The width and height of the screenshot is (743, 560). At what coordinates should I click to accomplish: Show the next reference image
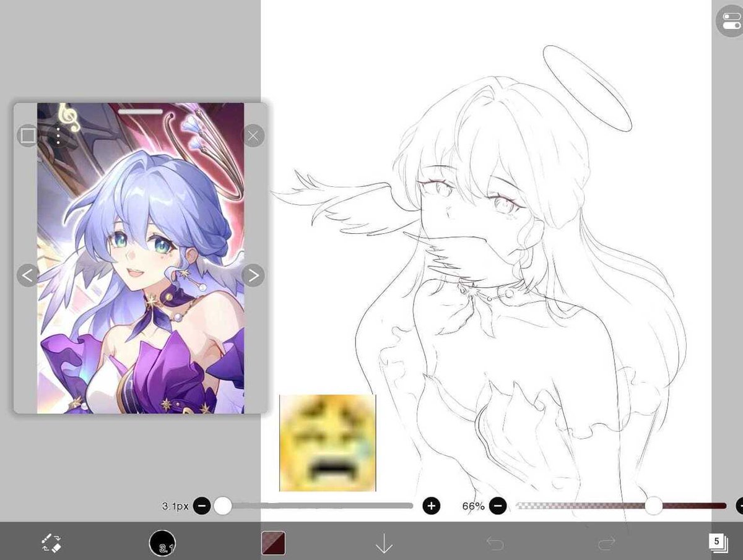point(252,275)
